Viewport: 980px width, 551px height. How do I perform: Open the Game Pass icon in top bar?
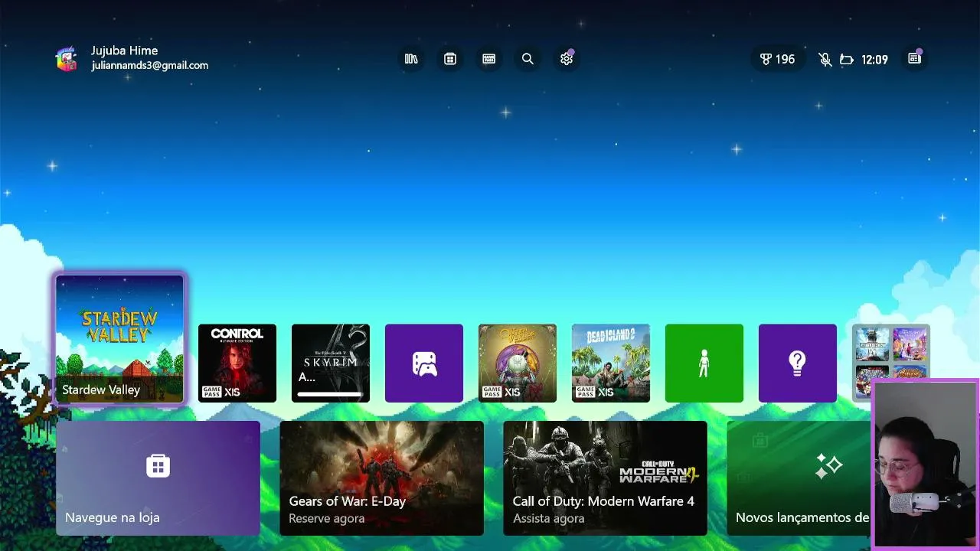pos(489,59)
